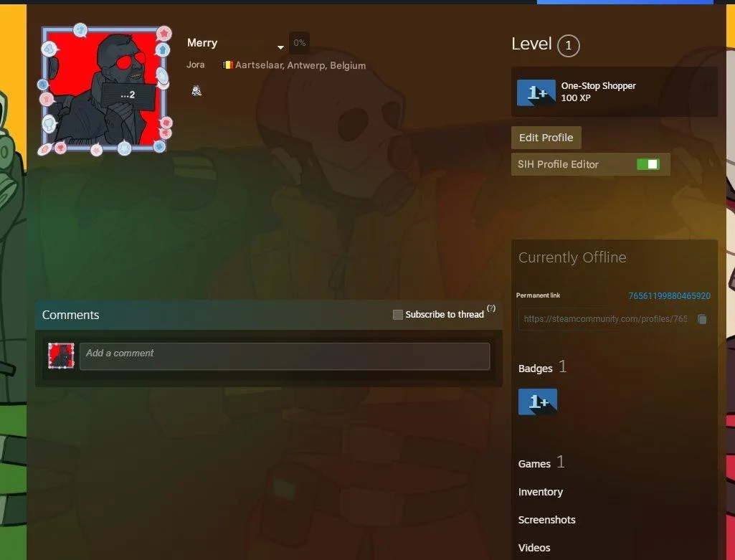Click the avatar thumbnail in the comment box
This screenshot has height=560, width=735.
[61, 355]
